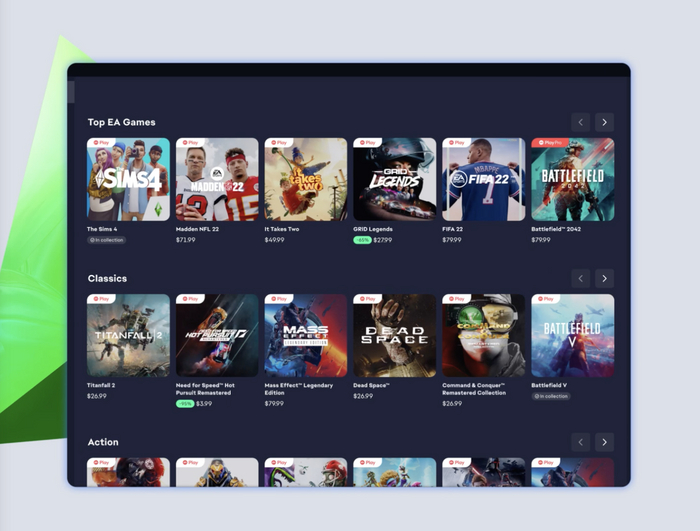Viewport: 700px width, 531px height.
Task: Open 'The Sims 4' title link
Action: (102, 229)
